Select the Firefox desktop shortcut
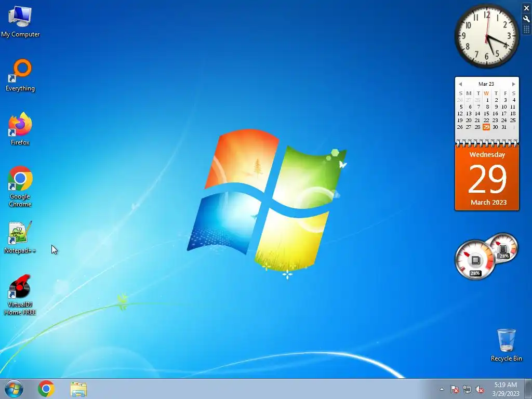This screenshot has width=532, height=399. point(20,129)
